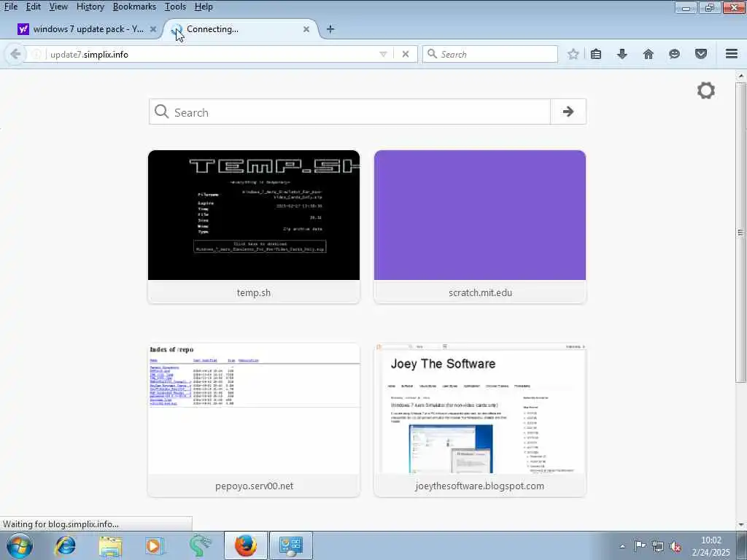This screenshot has height=560, width=747.
Task: Click the site identity info icon
Action: click(x=36, y=54)
